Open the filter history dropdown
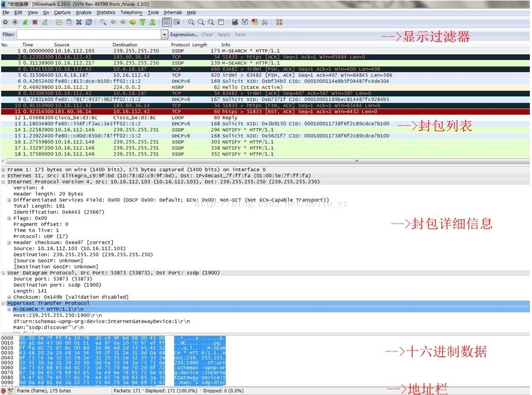The image size is (532, 395). click(164, 35)
